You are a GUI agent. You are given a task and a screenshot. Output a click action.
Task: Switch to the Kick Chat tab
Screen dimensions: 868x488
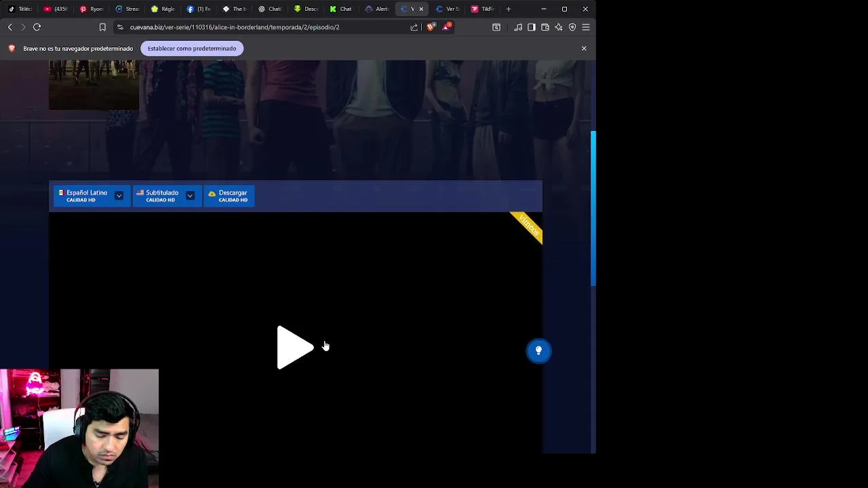[342, 9]
